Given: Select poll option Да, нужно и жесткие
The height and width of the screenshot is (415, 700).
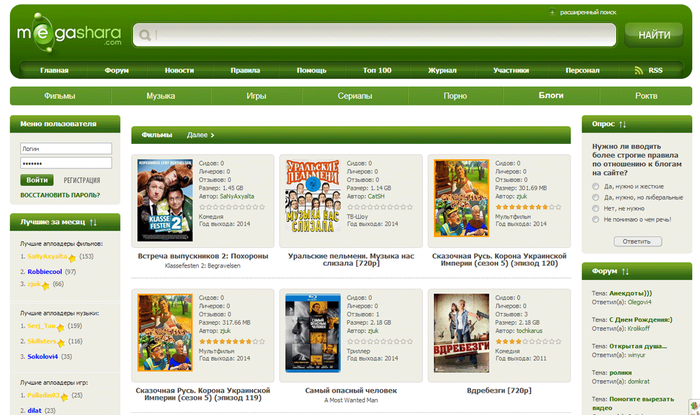Looking at the screenshot, I should point(596,186).
